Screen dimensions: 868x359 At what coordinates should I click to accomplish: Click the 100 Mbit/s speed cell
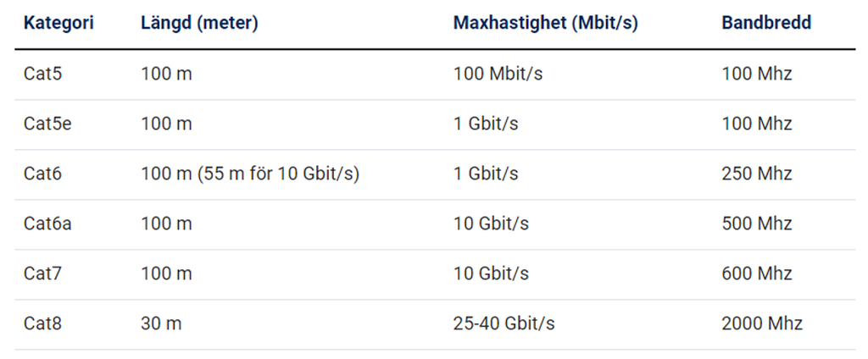[498, 74]
